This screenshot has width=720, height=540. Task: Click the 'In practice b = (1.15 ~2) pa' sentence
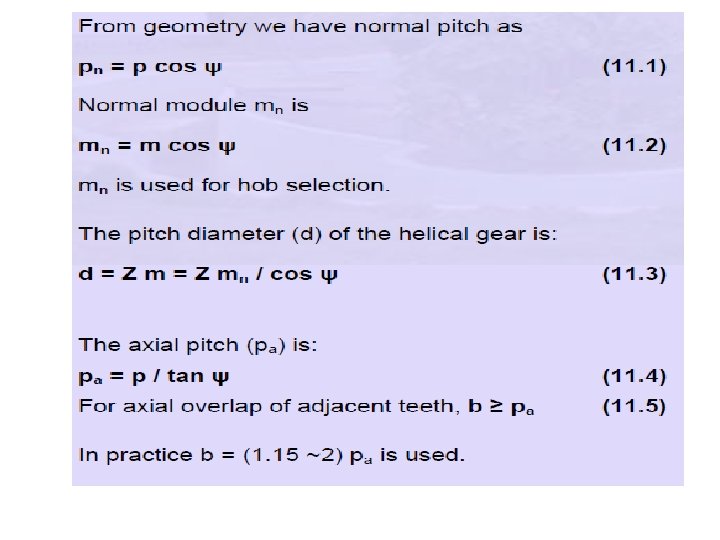tap(272, 455)
